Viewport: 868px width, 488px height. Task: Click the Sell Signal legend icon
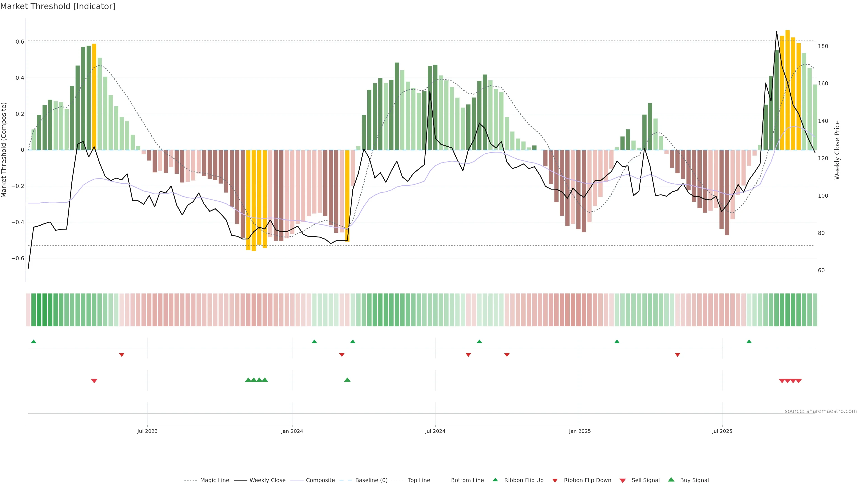pyautogui.click(x=623, y=481)
